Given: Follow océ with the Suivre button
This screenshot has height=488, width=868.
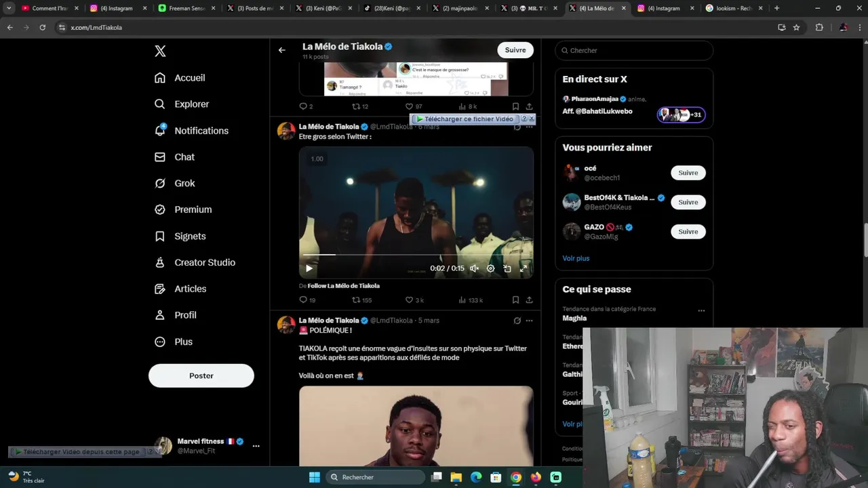Looking at the screenshot, I should tap(688, 173).
